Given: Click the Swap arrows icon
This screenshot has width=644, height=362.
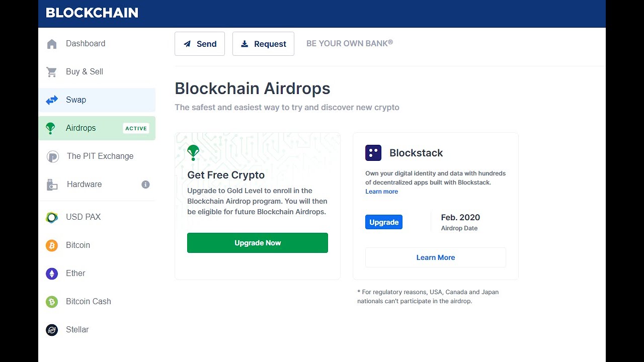Looking at the screenshot, I should tap(52, 100).
